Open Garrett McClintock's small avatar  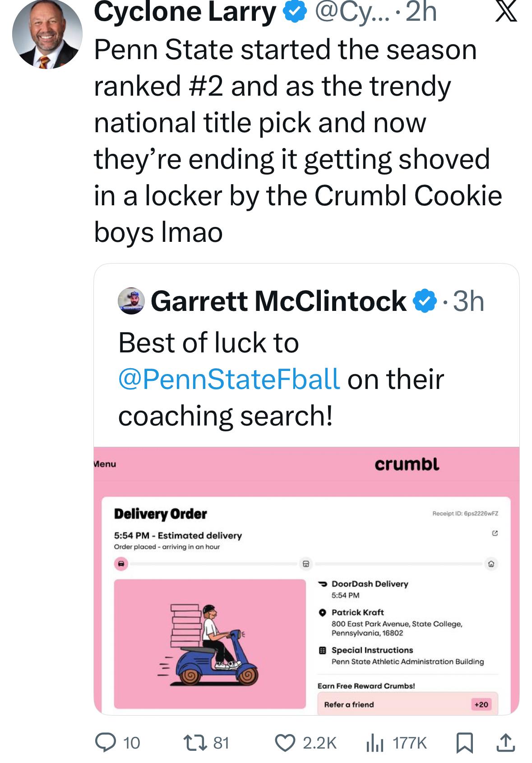131,301
